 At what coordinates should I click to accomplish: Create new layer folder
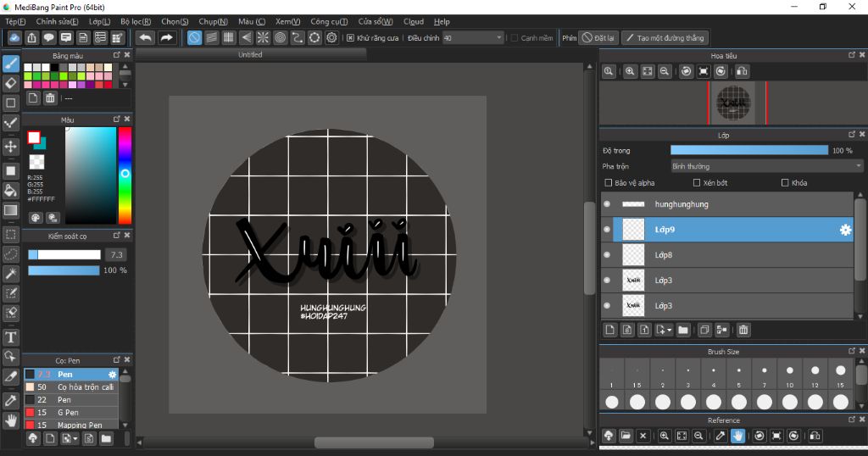tap(683, 330)
